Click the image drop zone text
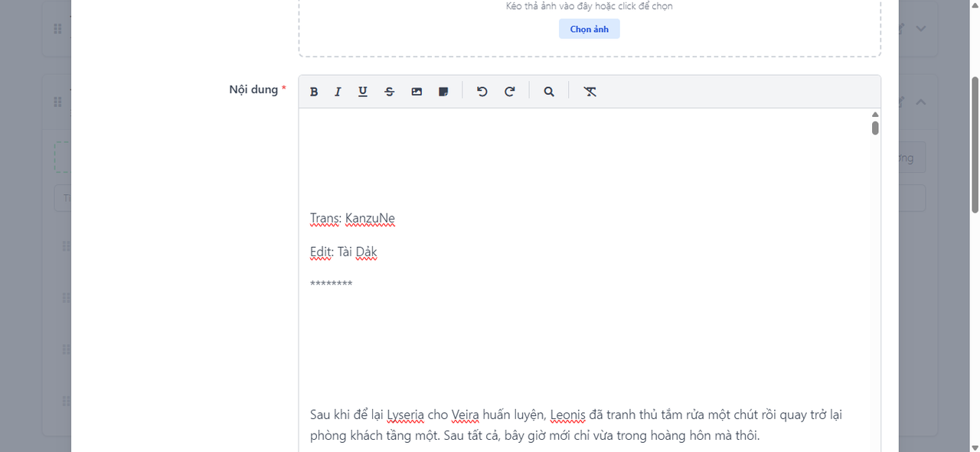This screenshot has height=452, width=980. pos(589,6)
